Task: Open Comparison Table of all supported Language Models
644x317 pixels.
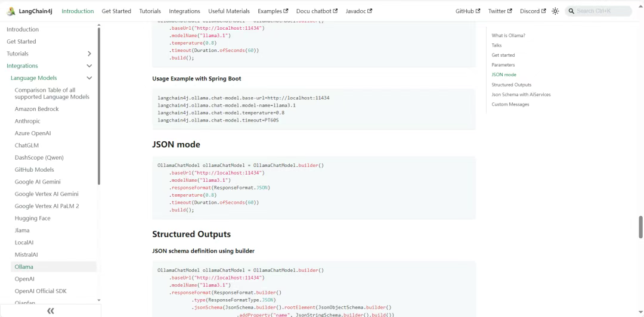Action: (x=52, y=94)
